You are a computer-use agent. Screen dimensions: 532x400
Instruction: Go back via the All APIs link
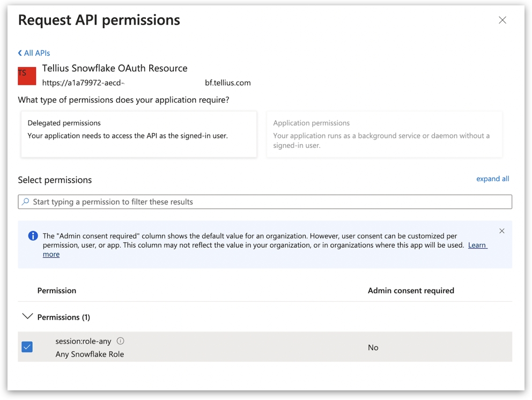pyautogui.click(x=36, y=53)
